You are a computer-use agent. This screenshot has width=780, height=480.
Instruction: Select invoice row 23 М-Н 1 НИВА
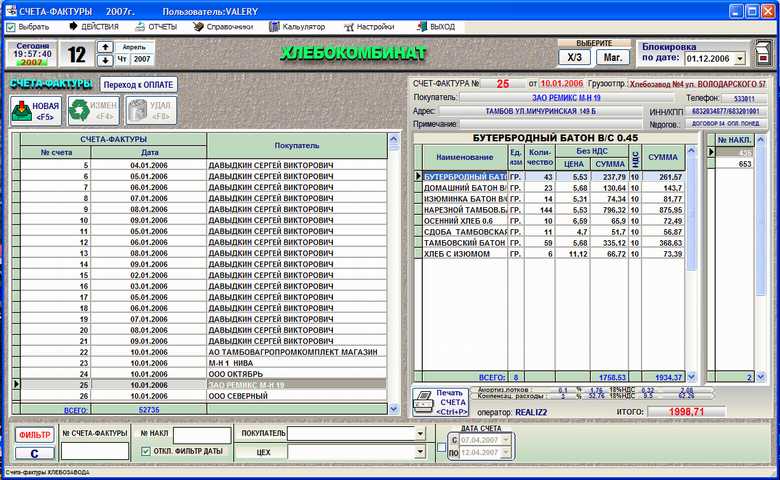[x=203, y=363]
